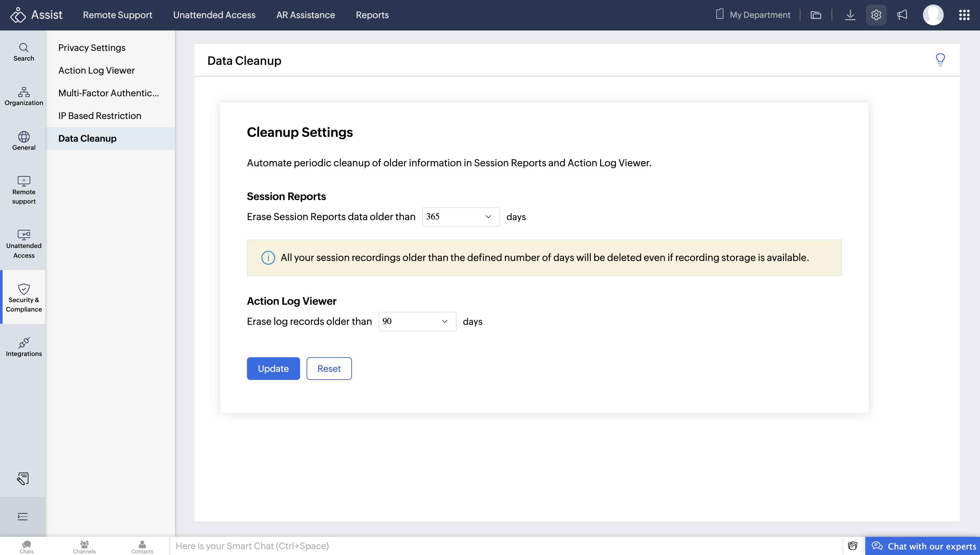Open Privacy Settings menu item
Image resolution: width=980 pixels, height=555 pixels.
pyautogui.click(x=92, y=48)
